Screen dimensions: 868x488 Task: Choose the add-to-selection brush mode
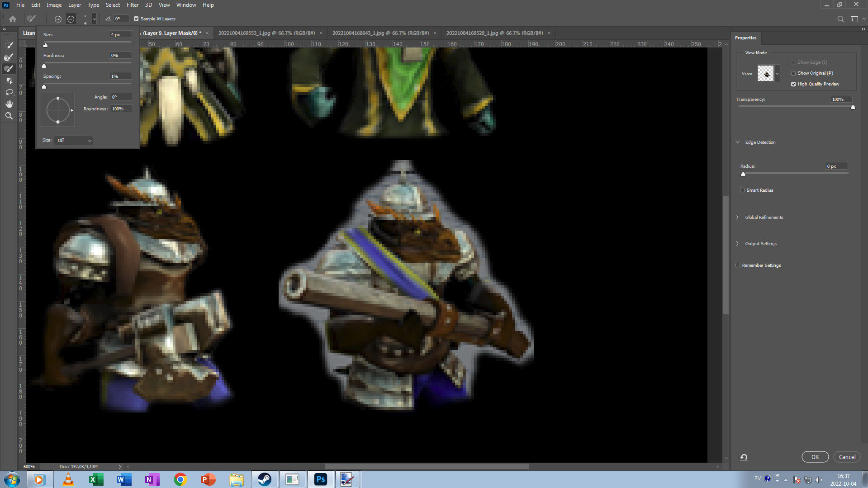tap(58, 19)
